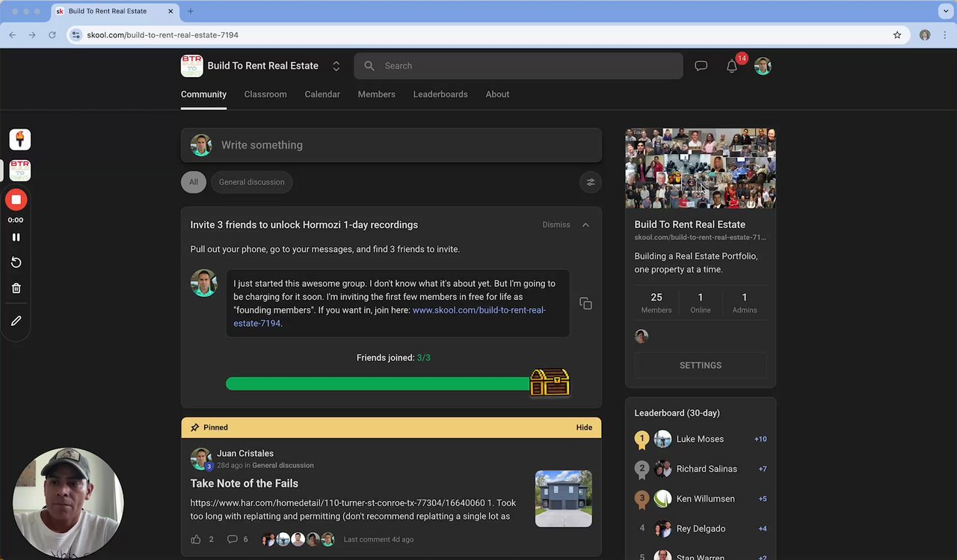Image resolution: width=957 pixels, height=560 pixels.
Task: Open Ken Willumsen on leaderboard
Action: 705,499
